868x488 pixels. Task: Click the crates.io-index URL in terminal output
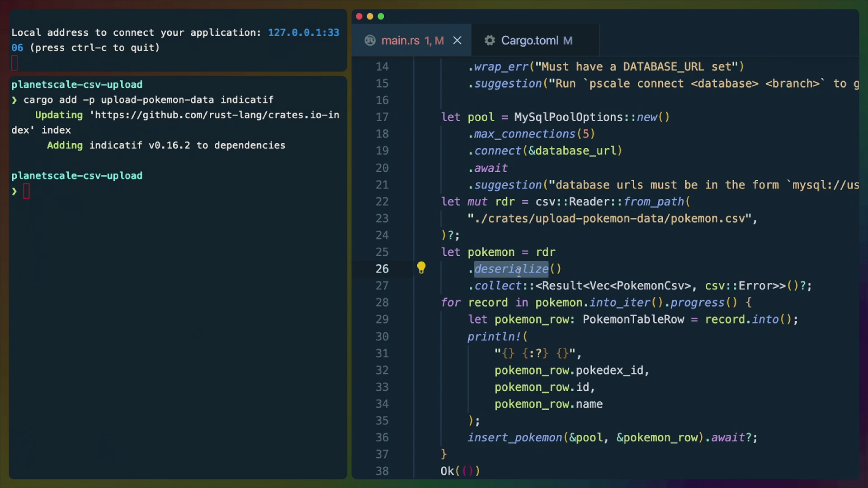coord(212,115)
